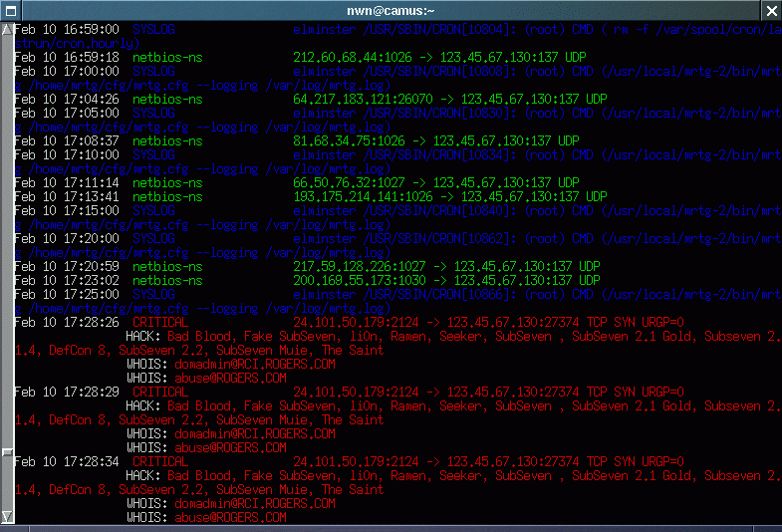Click the scrollbar thumb handle

(7, 454)
